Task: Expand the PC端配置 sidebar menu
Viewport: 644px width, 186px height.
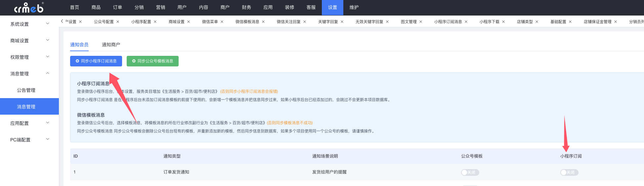Action: click(29, 140)
